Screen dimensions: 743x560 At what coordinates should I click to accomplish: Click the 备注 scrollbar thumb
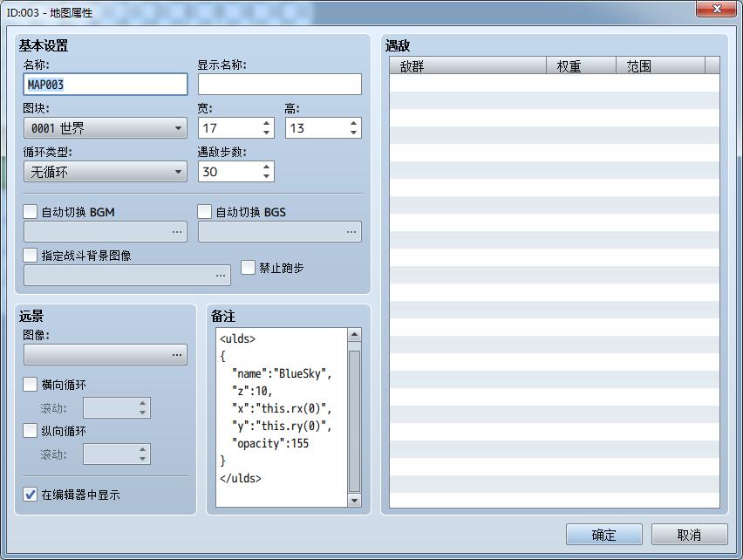click(354, 421)
